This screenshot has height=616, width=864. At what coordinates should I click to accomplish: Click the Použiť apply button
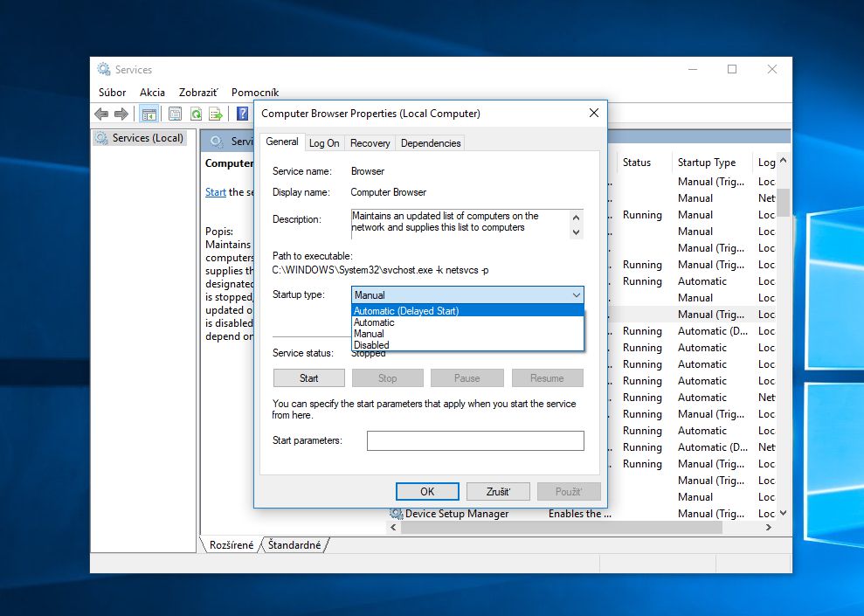569,491
